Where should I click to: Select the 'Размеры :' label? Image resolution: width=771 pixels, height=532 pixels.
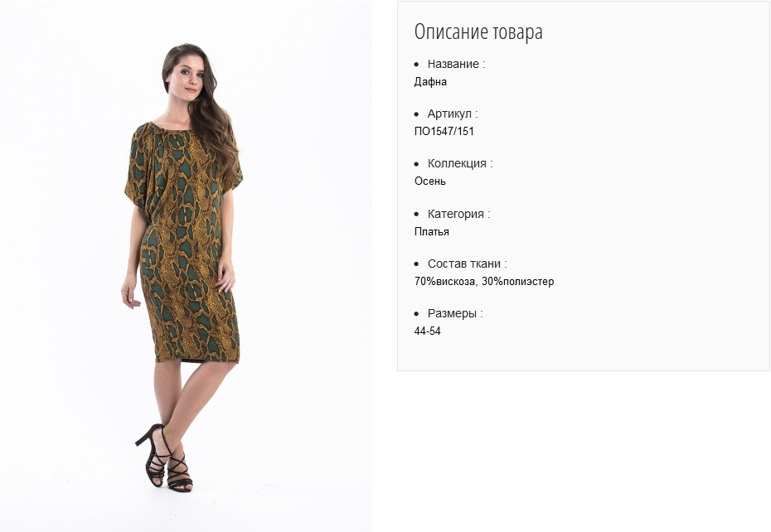click(455, 313)
